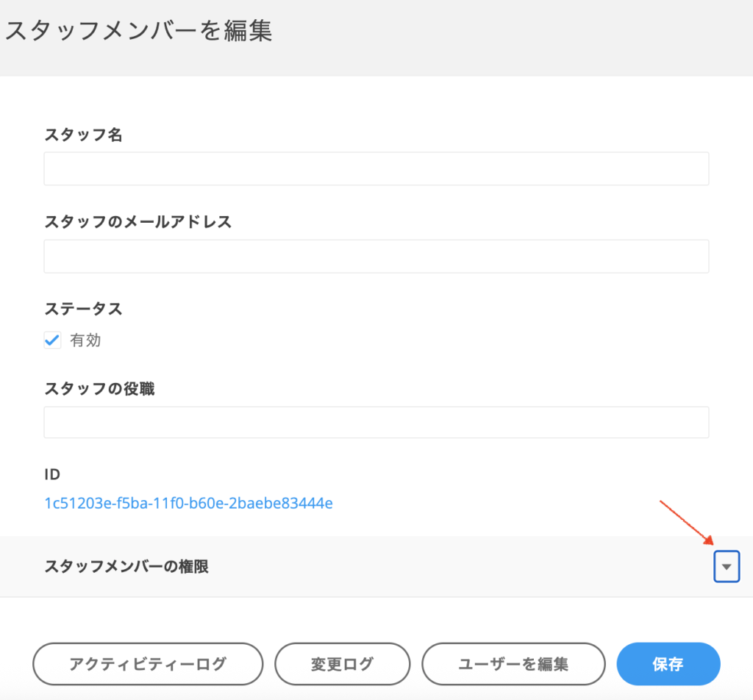The image size is (753, 700).
Task: Save changes with the 保存 button
Action: pos(668,664)
